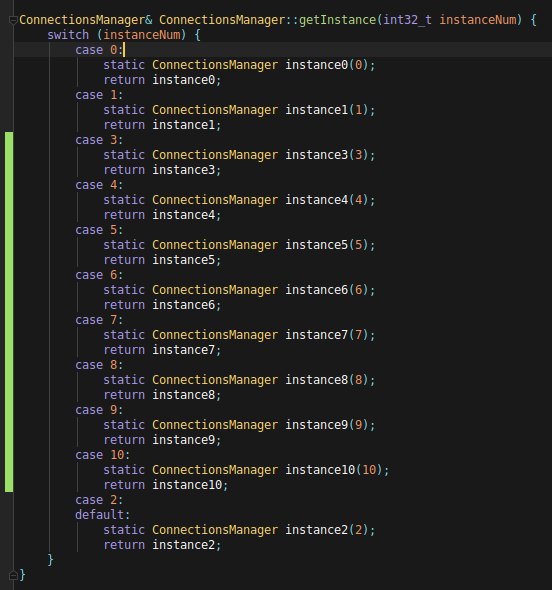
Task: Click the line 'return instance7;'
Action: click(162, 350)
